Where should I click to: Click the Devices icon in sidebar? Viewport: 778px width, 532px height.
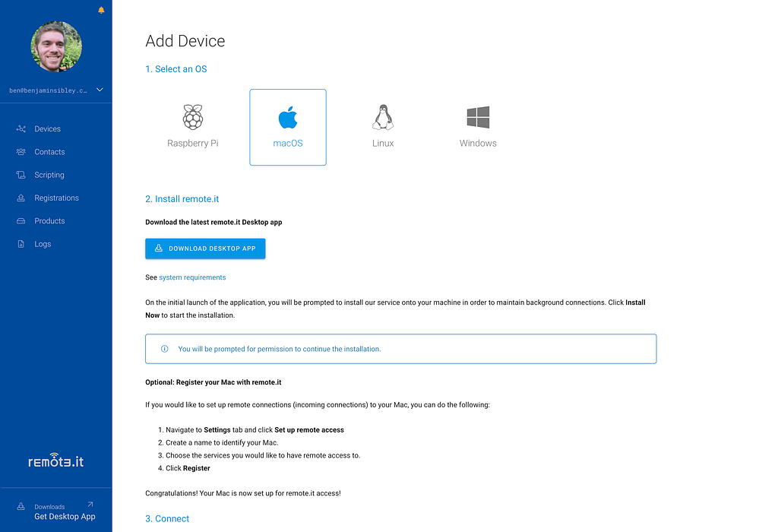coord(21,129)
